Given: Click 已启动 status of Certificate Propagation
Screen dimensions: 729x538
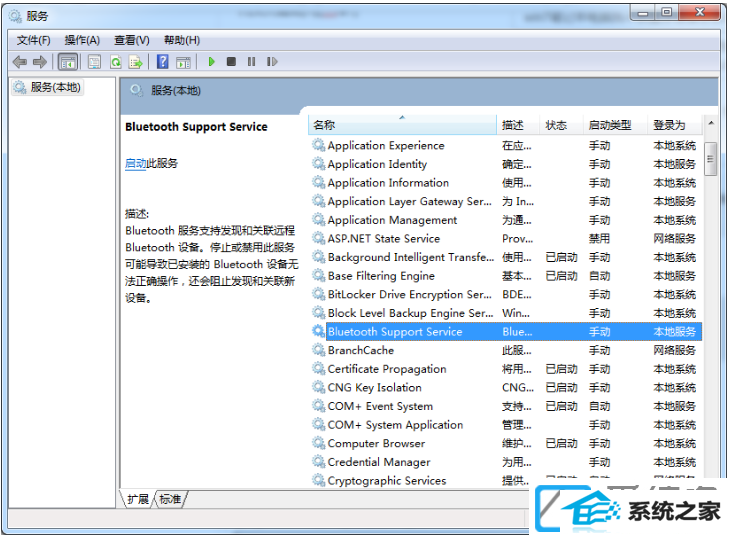Looking at the screenshot, I should 561,369.
